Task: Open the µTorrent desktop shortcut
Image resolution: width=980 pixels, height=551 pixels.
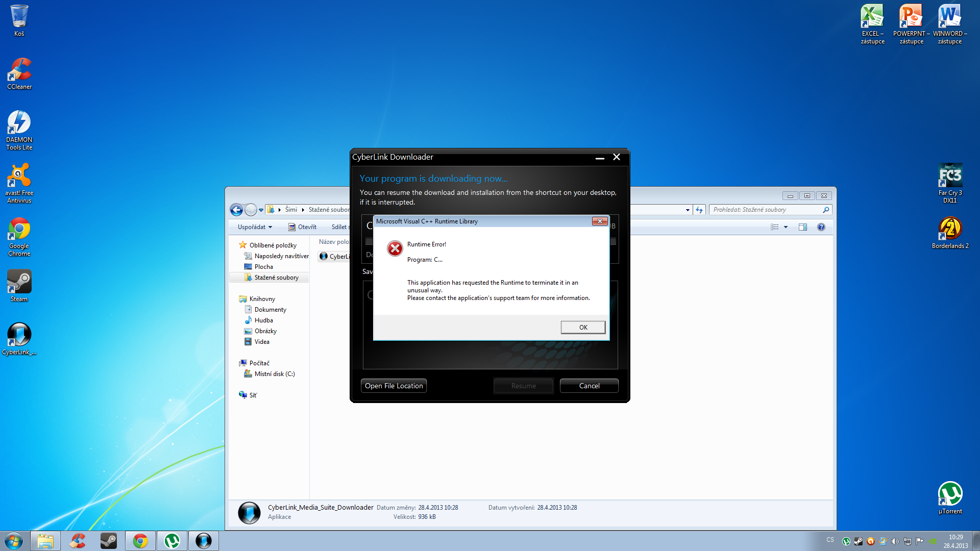Action: tap(950, 498)
